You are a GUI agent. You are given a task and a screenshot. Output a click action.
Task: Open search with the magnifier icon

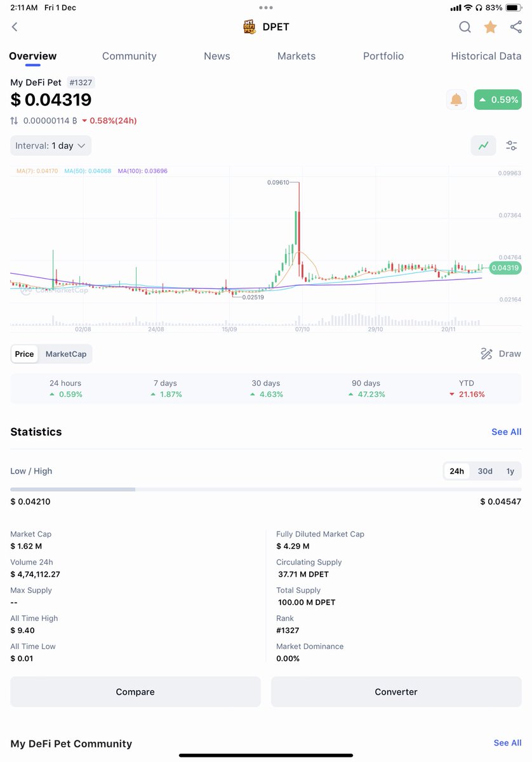pos(465,27)
